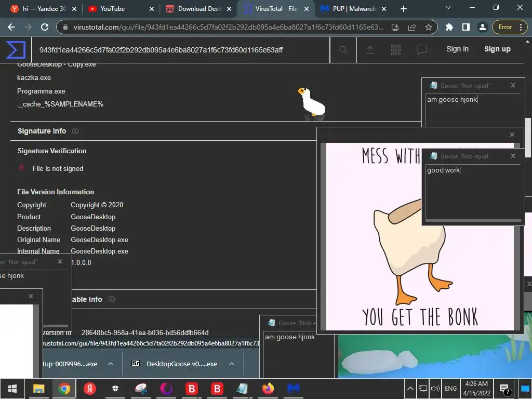Click the Windows Security shield taskbar icon

pos(115,388)
